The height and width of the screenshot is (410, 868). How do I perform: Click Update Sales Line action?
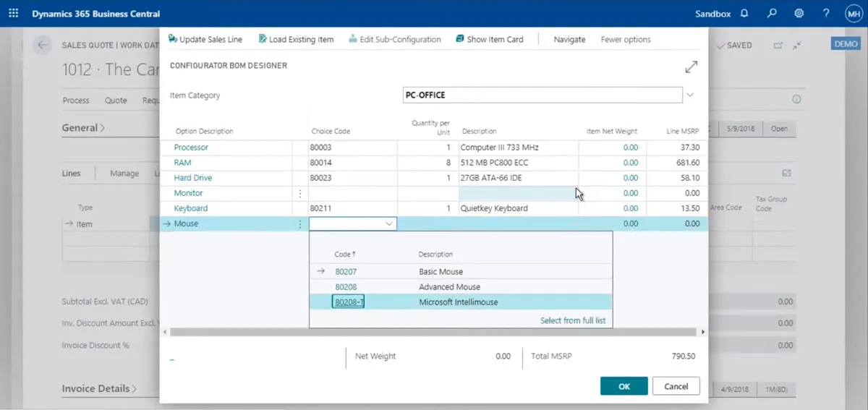click(x=205, y=39)
